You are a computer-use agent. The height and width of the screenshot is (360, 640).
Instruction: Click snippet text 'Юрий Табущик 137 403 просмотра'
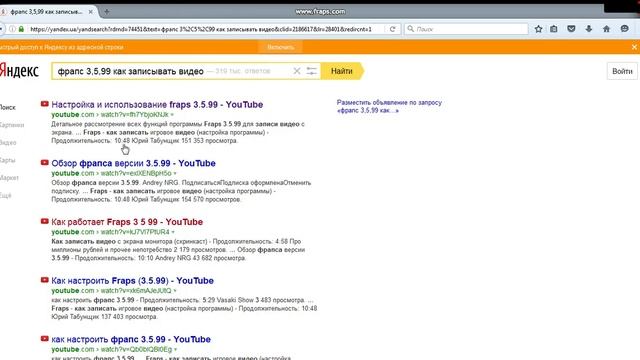pos(104,317)
